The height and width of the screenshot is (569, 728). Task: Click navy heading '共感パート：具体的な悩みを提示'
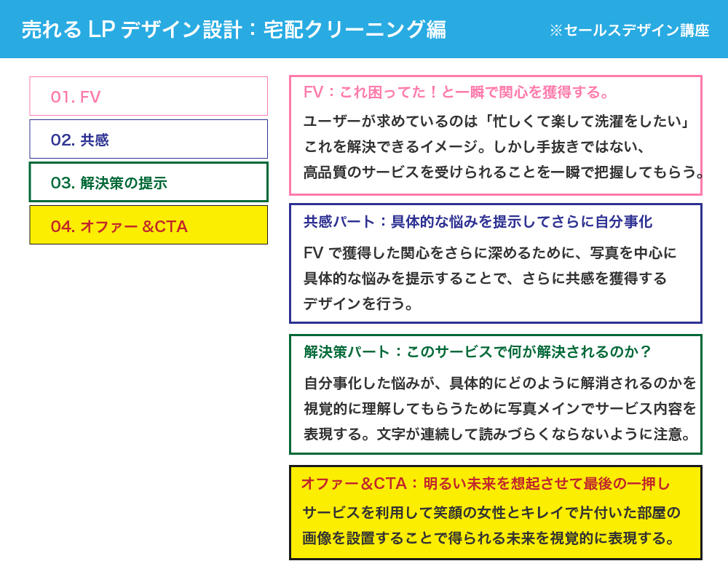(x=478, y=222)
